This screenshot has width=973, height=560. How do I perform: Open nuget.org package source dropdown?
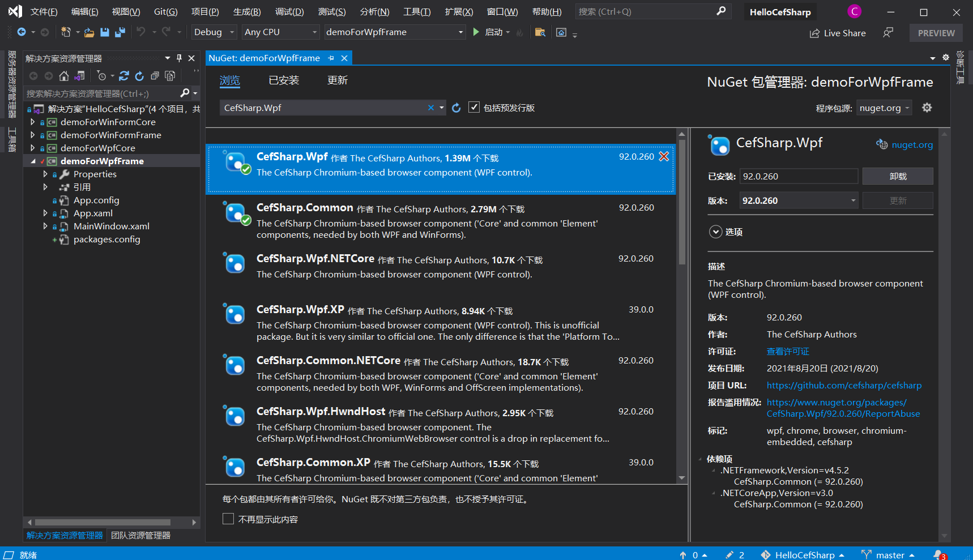click(885, 108)
